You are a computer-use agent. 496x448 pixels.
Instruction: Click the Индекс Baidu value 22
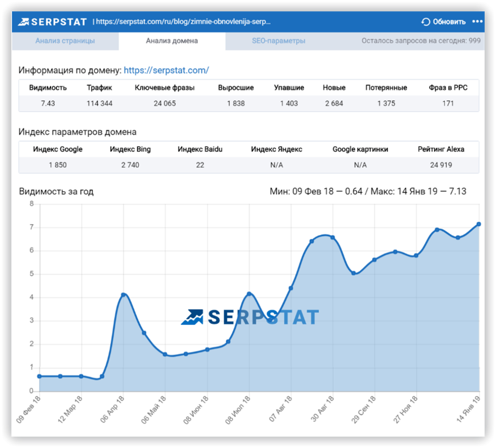pyautogui.click(x=200, y=165)
